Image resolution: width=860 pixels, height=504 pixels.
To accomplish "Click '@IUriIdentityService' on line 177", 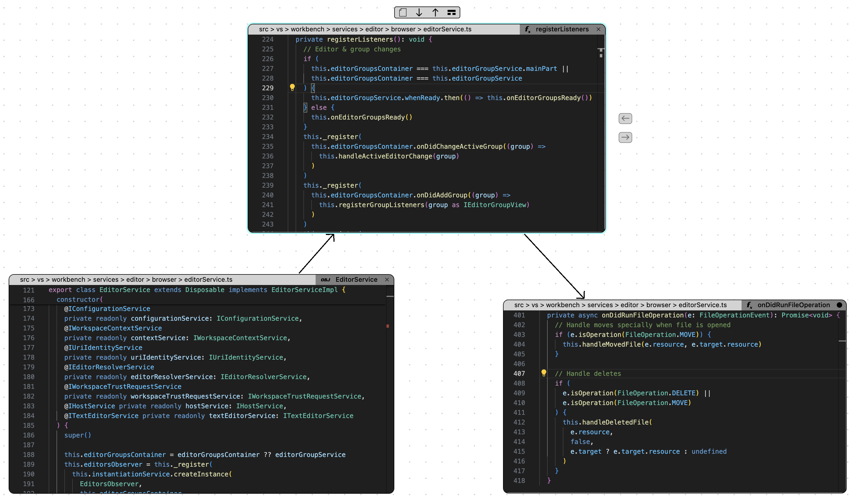I will tap(103, 348).
